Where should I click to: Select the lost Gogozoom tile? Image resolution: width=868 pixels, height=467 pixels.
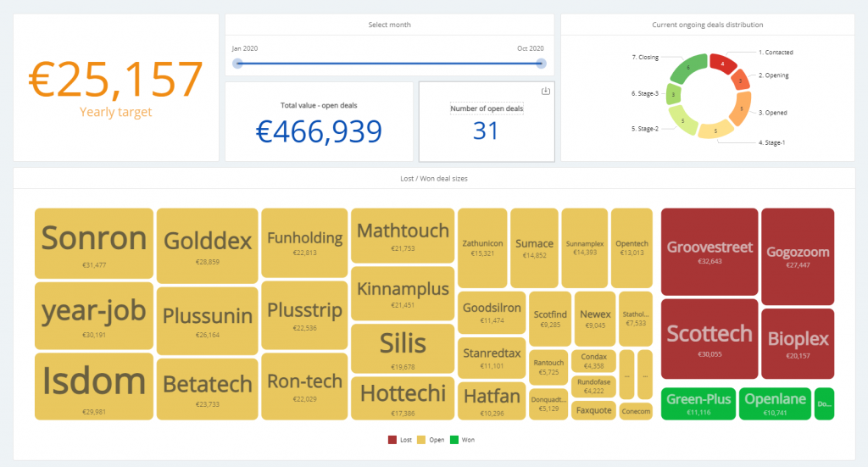coord(798,257)
